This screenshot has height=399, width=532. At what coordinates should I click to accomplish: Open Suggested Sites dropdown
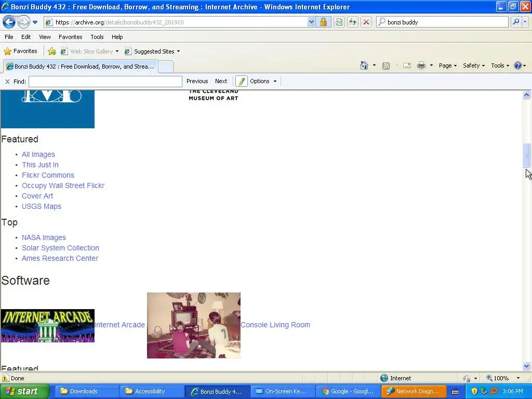[x=152, y=51]
